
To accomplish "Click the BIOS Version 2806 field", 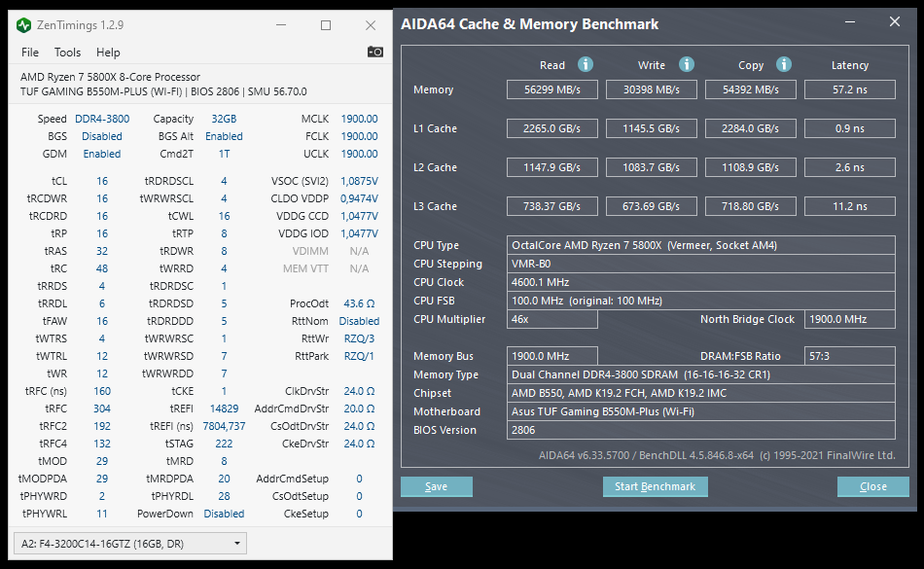I will (700, 430).
